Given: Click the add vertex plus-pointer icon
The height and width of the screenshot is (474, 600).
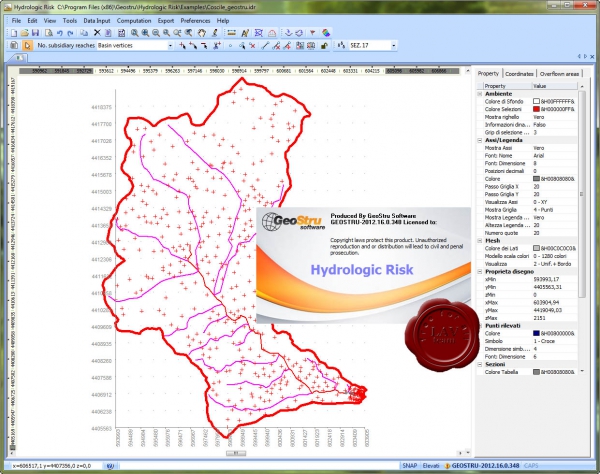Looking at the screenshot, I should click(x=183, y=46).
